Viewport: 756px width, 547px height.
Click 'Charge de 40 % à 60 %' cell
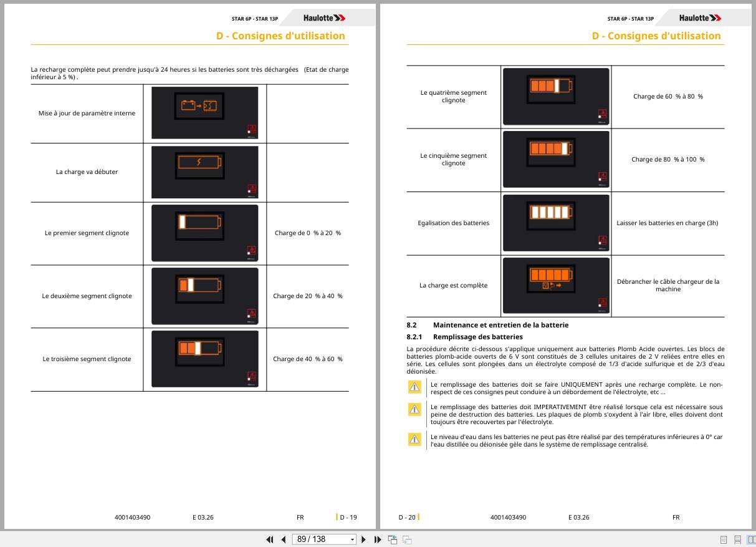[x=308, y=359]
